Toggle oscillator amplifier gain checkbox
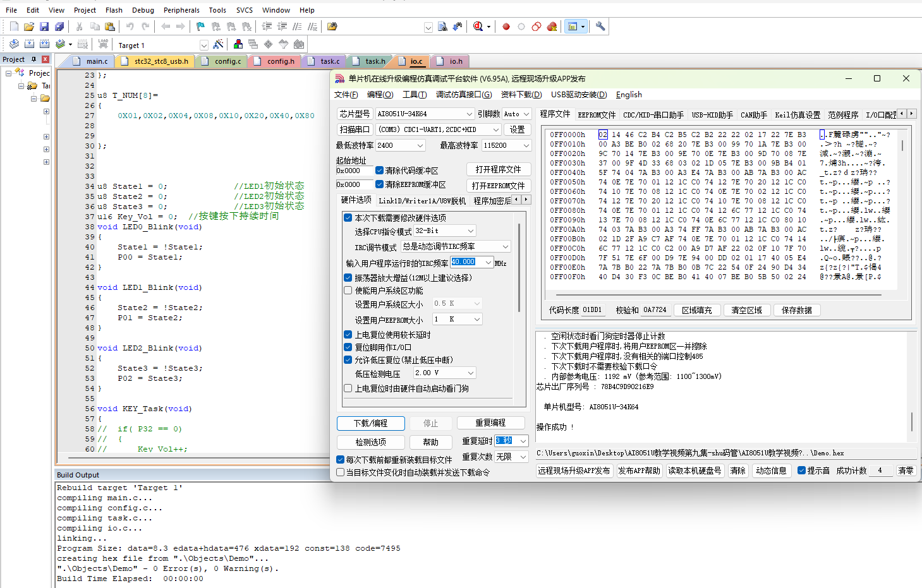Image resolution: width=922 pixels, height=588 pixels. pyautogui.click(x=348, y=278)
